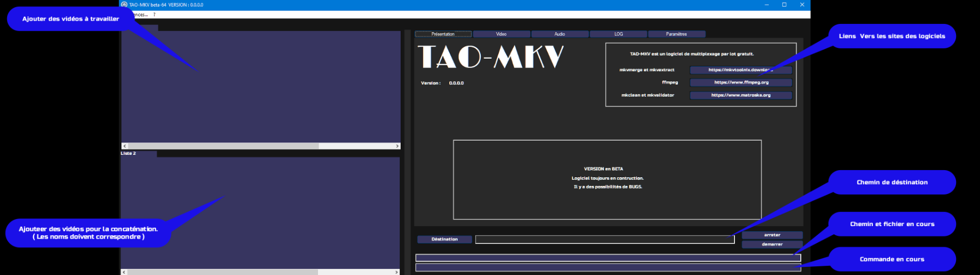Select the Présentation tab

pyautogui.click(x=443, y=34)
